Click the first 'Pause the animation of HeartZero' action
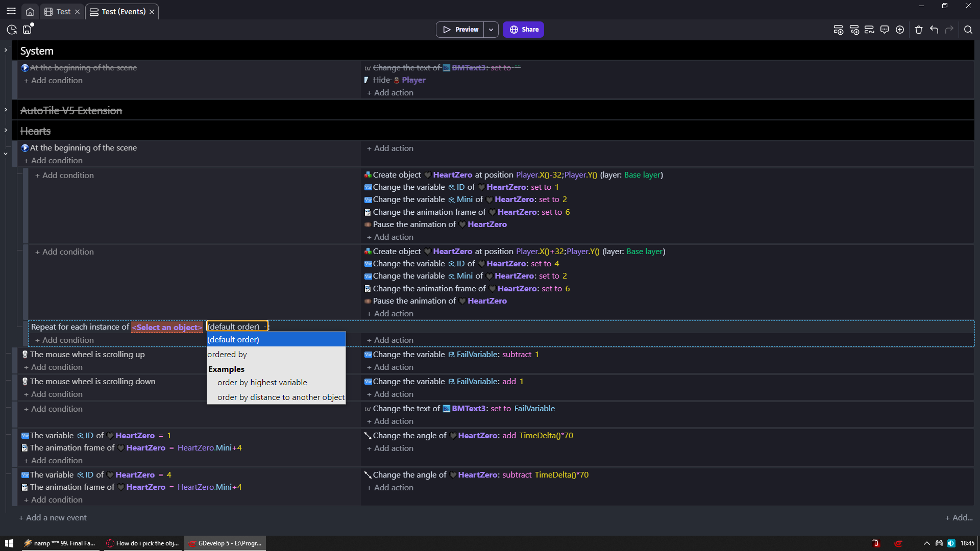The width and height of the screenshot is (980, 551). click(435, 224)
